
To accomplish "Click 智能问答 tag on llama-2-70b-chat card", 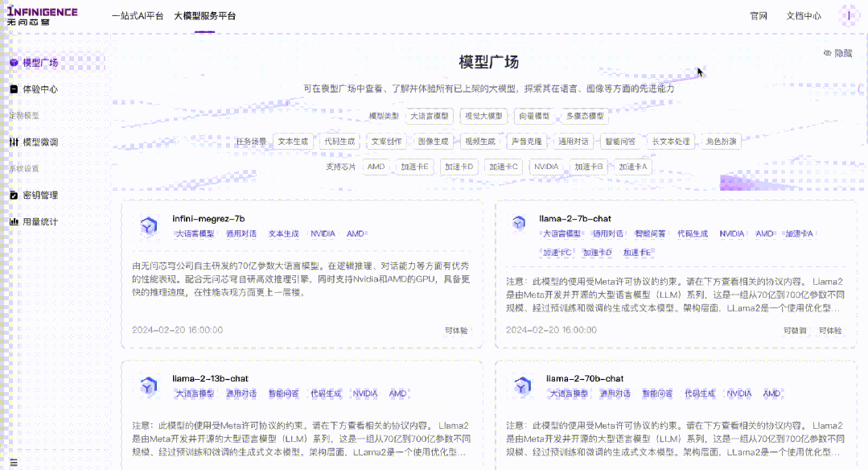I will coord(658,394).
